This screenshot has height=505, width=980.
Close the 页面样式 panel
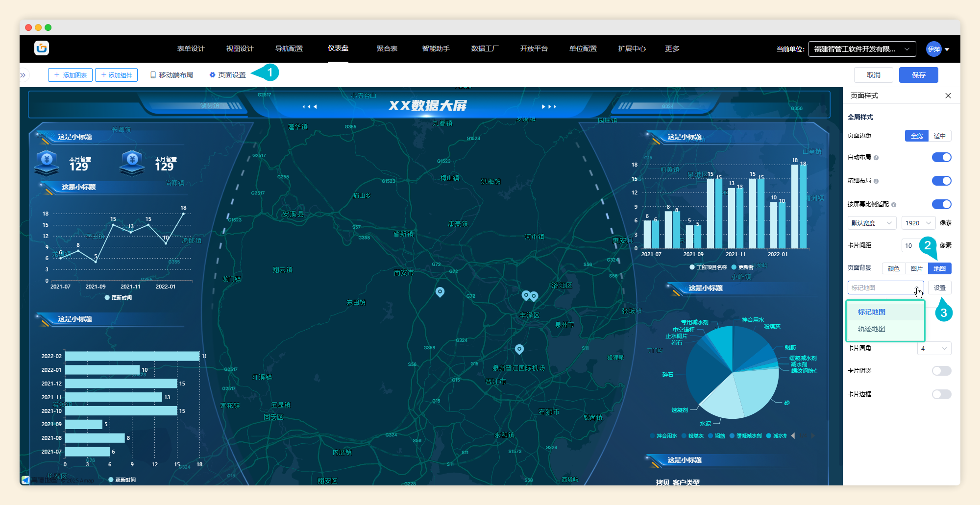pyautogui.click(x=948, y=96)
